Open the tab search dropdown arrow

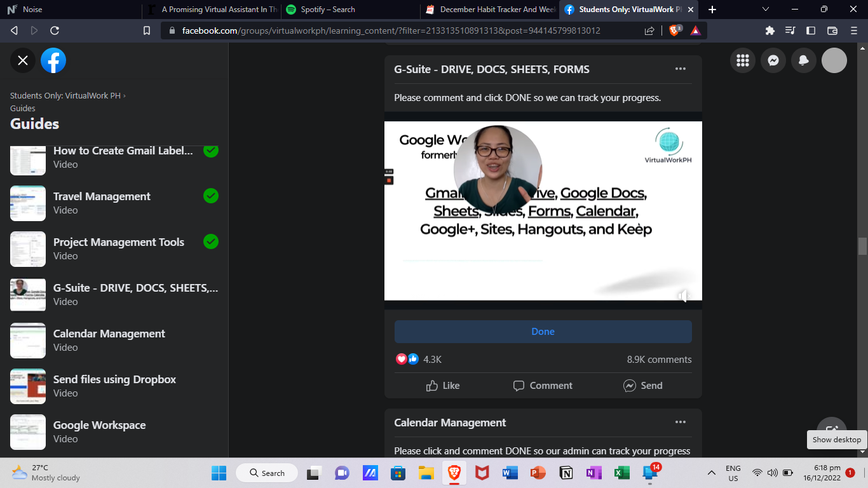tap(765, 10)
